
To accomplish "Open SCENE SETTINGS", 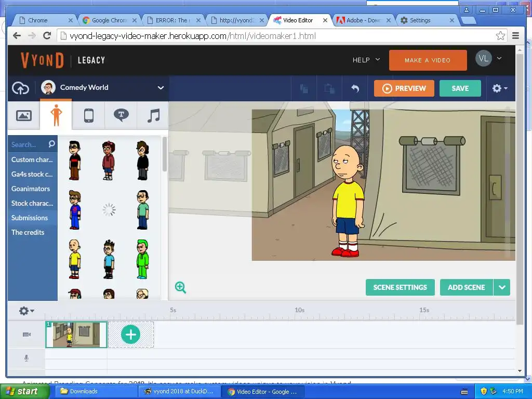I will pyautogui.click(x=400, y=287).
